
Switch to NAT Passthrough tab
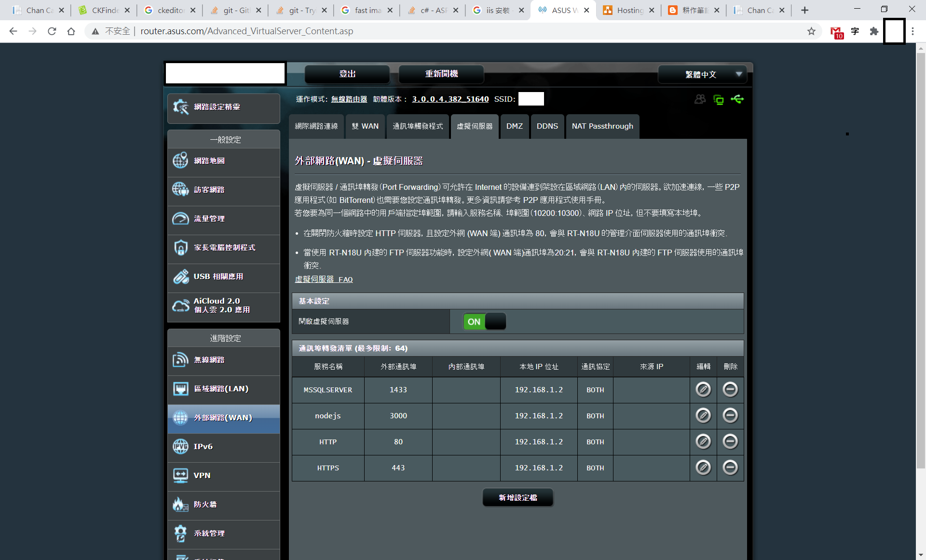602,126
